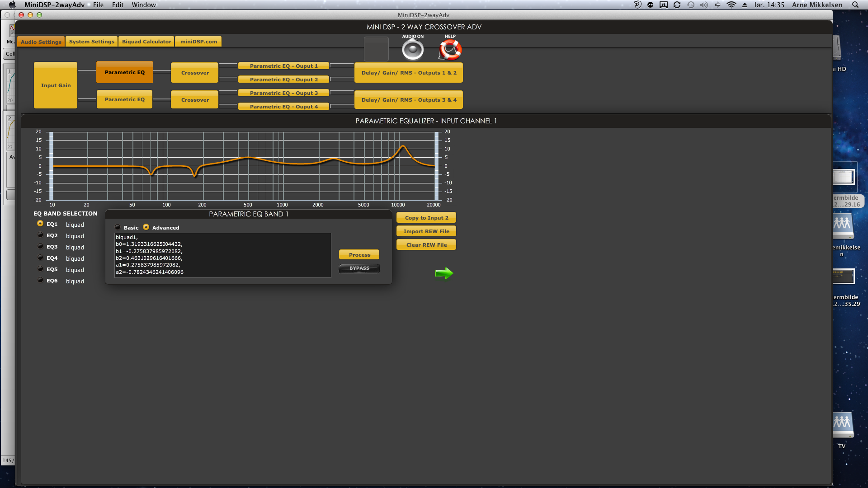Click the sync arrows icon in the menu bar

pyautogui.click(x=677, y=5)
